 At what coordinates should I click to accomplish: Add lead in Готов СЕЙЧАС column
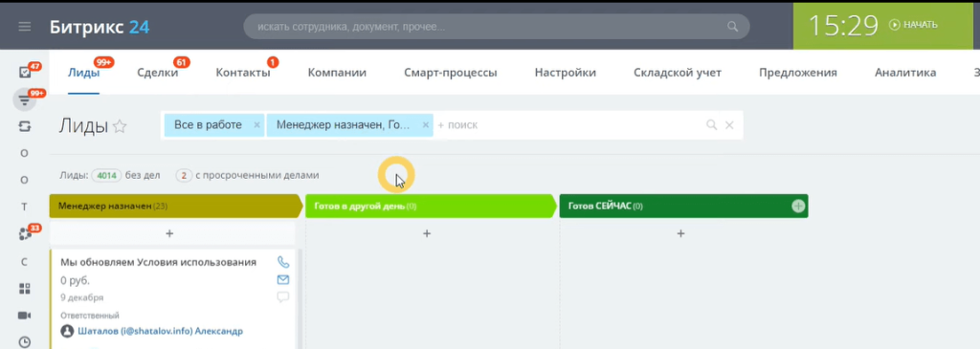[680, 233]
